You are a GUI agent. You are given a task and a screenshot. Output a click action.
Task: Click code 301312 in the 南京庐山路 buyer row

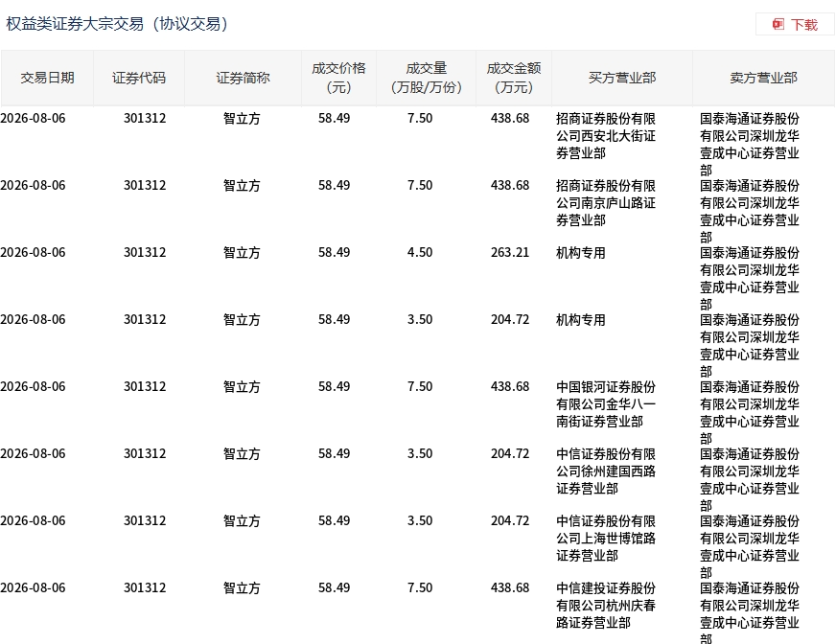click(x=145, y=186)
